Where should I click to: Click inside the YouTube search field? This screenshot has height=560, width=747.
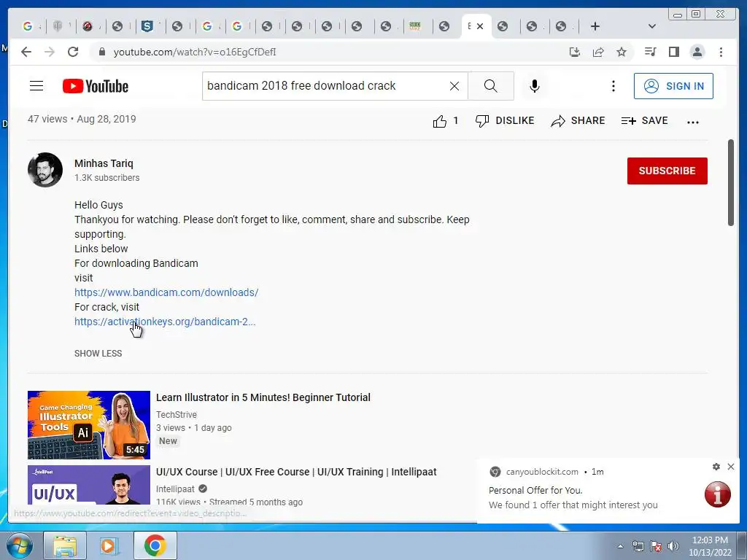point(326,86)
